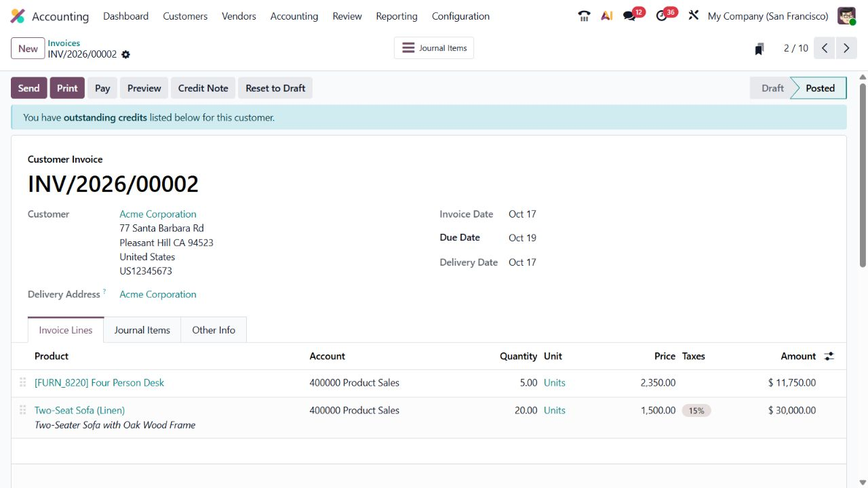Click the vertical scrollbar of the form
The image size is (868, 488).
coord(863,175)
